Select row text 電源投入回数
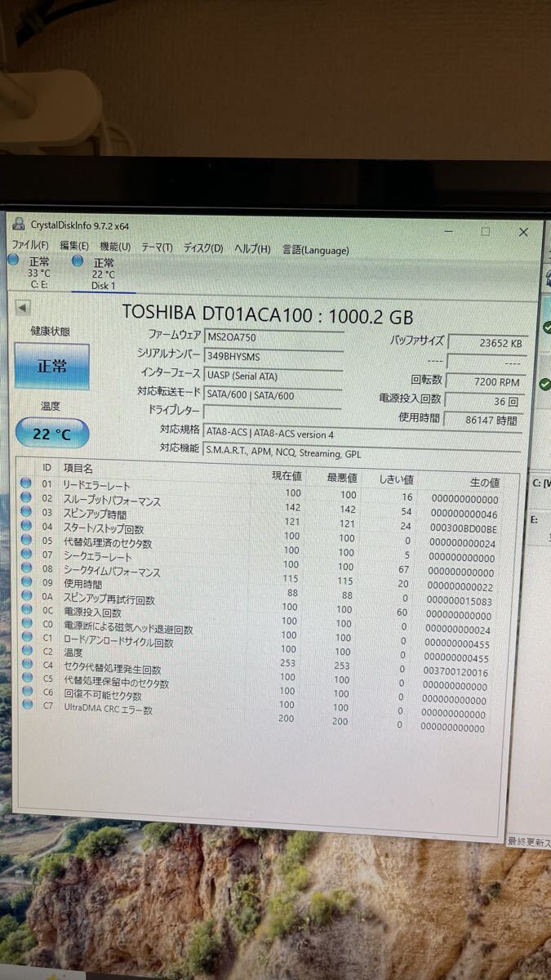551x980 pixels. (x=91, y=612)
